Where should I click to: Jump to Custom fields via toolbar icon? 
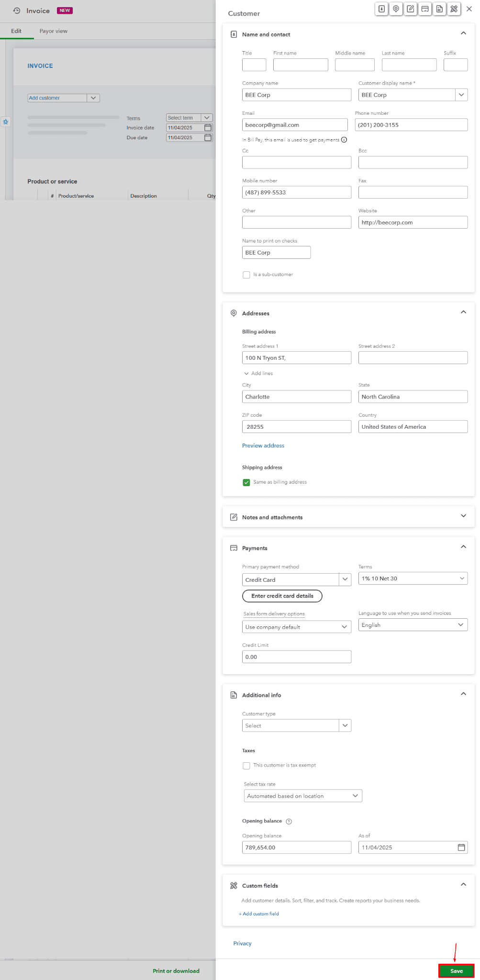point(454,9)
